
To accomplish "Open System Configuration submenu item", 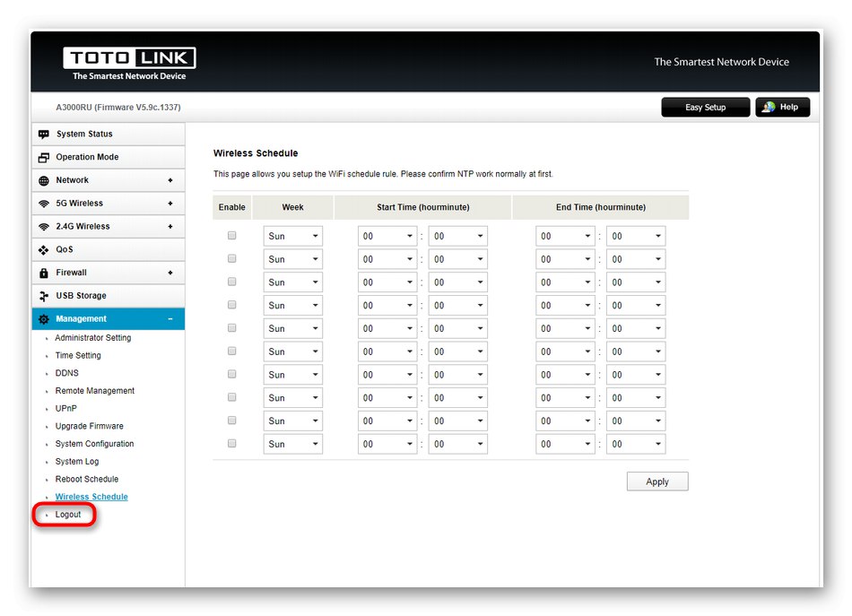I will tap(94, 444).
